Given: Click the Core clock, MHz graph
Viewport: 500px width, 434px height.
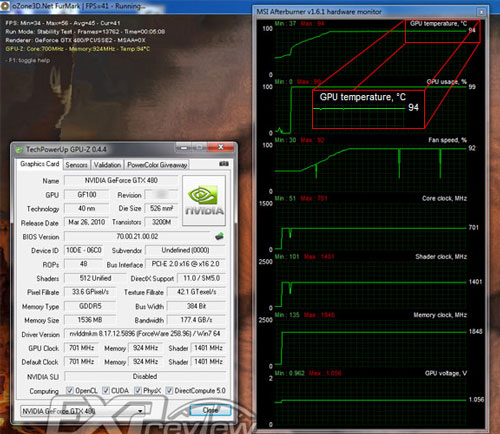Looking at the screenshot, I should point(370,227).
